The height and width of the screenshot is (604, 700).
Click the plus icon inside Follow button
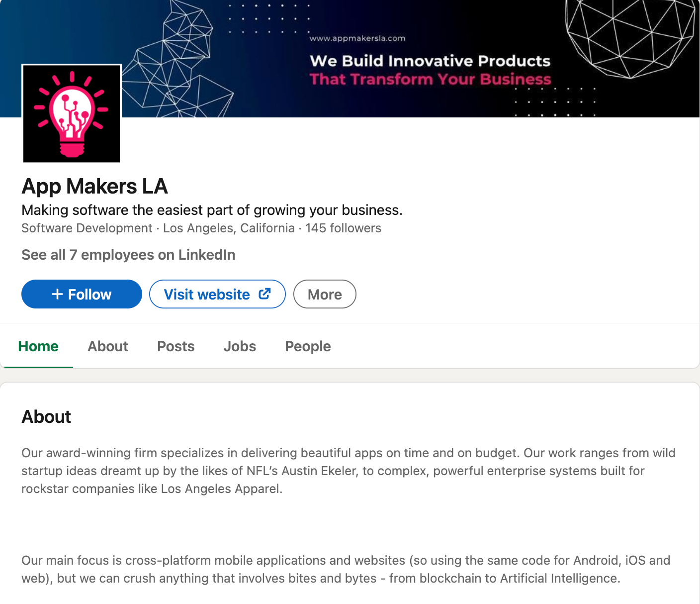click(56, 294)
